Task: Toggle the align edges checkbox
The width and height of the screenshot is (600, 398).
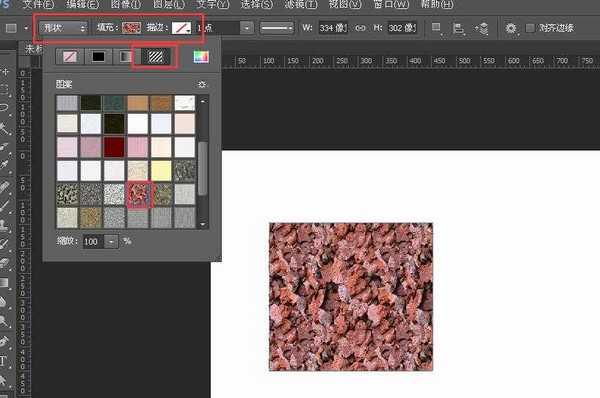Action: pyautogui.click(x=530, y=28)
